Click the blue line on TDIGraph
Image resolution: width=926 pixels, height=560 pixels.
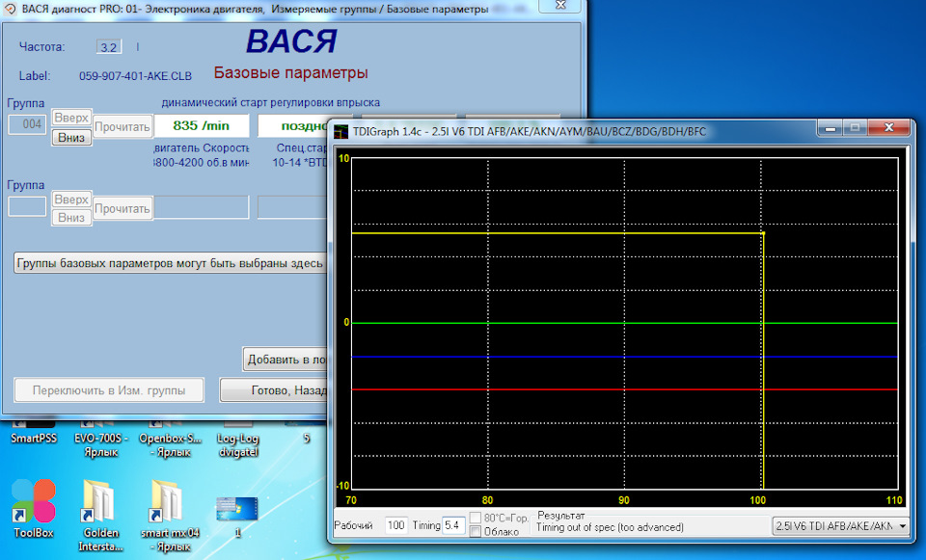625,357
